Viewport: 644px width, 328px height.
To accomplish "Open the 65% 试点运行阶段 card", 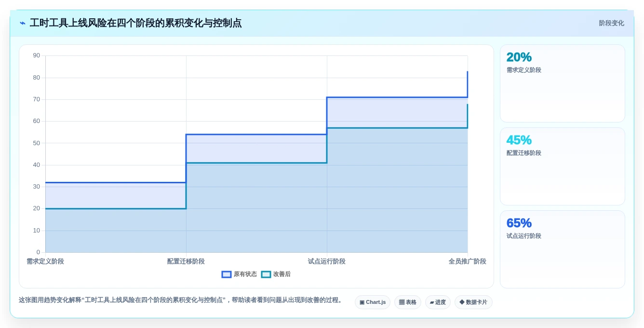I will click(563, 249).
